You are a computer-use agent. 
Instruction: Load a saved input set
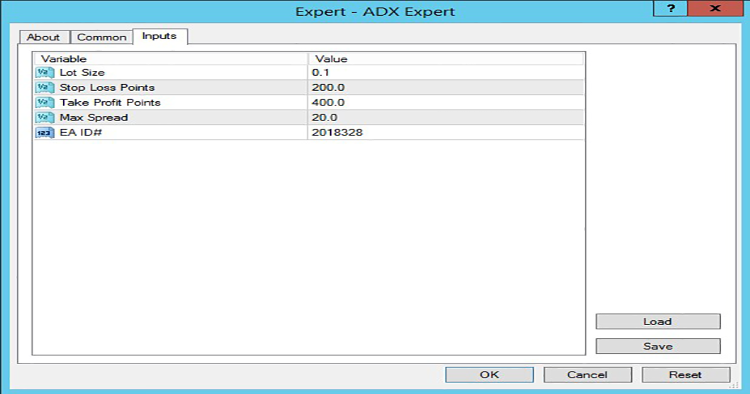coord(658,321)
